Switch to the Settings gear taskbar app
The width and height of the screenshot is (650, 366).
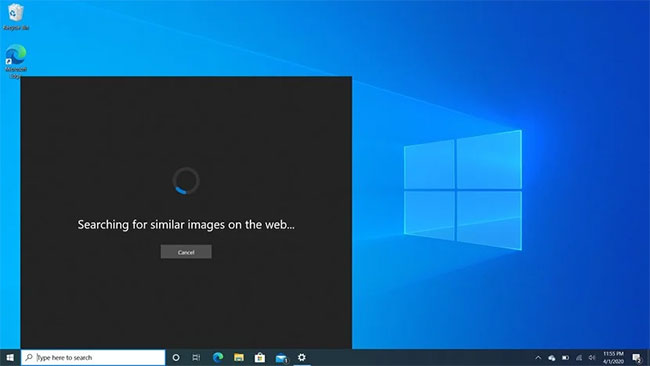coord(302,357)
